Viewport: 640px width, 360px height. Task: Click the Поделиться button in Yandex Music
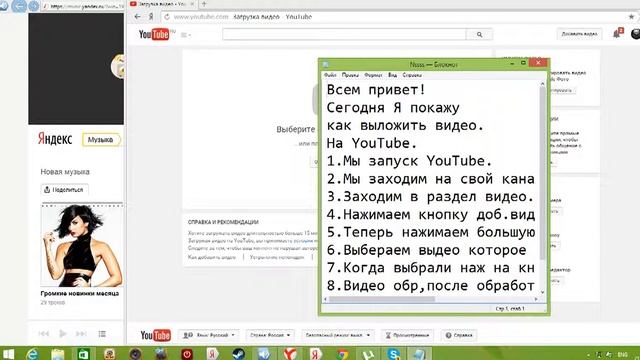click(64, 190)
